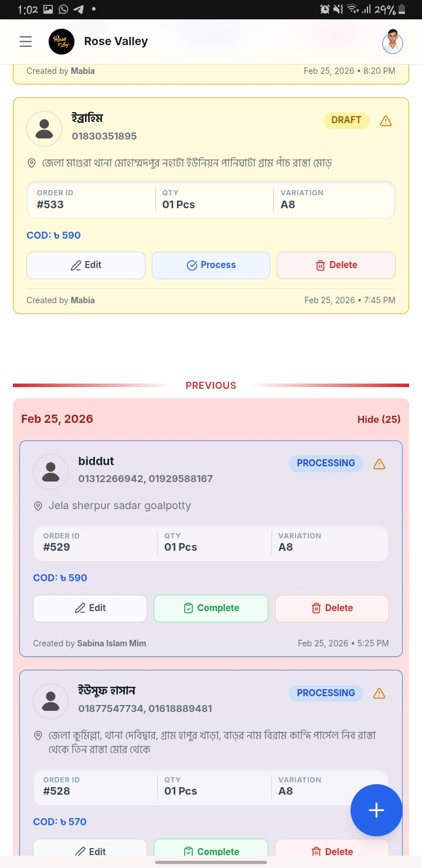Mark order #529 as Complete

pos(211,608)
